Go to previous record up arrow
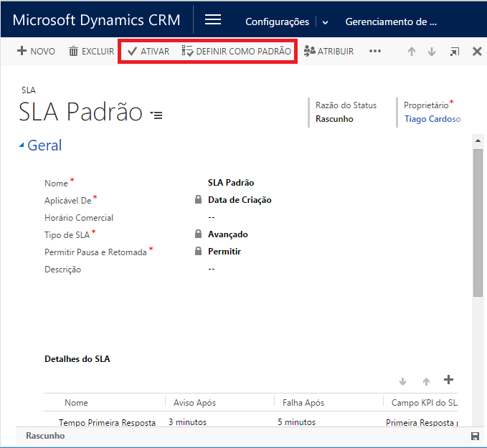Viewport: 487px width, 448px height. [x=412, y=52]
